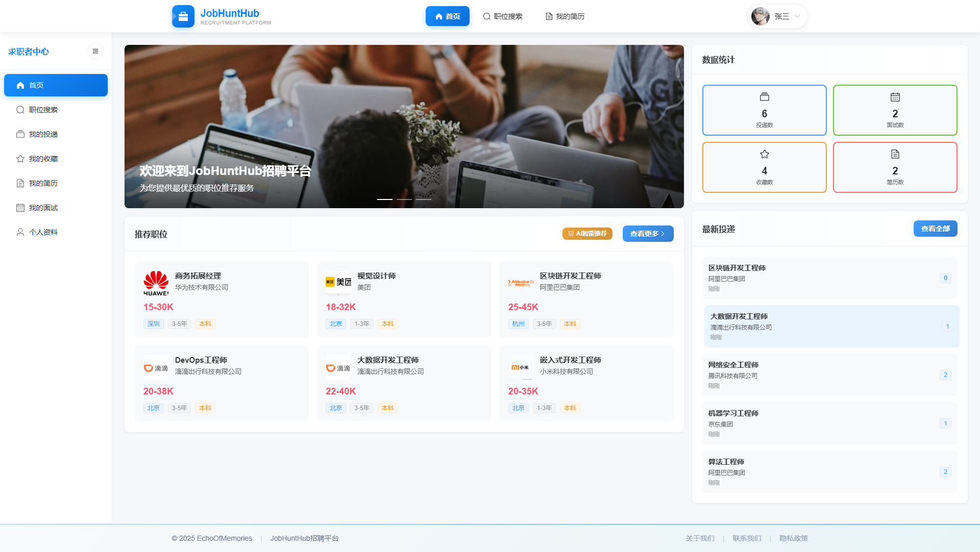Click the 关于我们 footer link
Viewport: 980px width, 552px height.
point(700,538)
